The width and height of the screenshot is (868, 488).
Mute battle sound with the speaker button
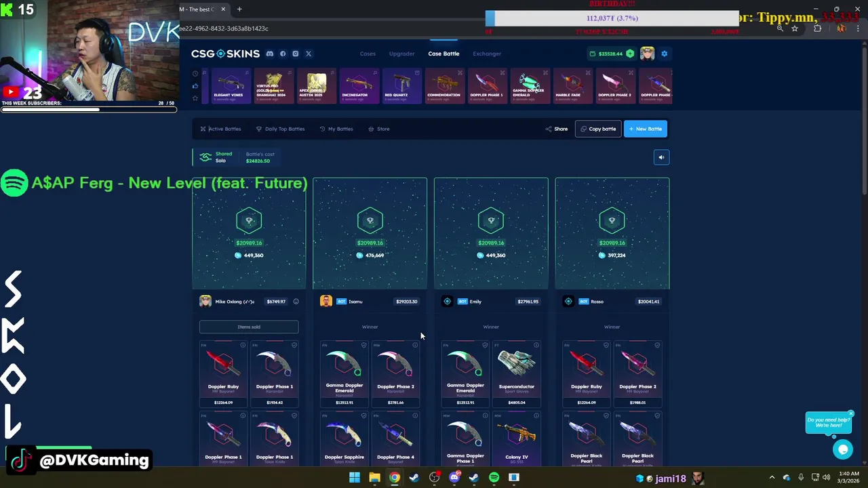tap(661, 157)
